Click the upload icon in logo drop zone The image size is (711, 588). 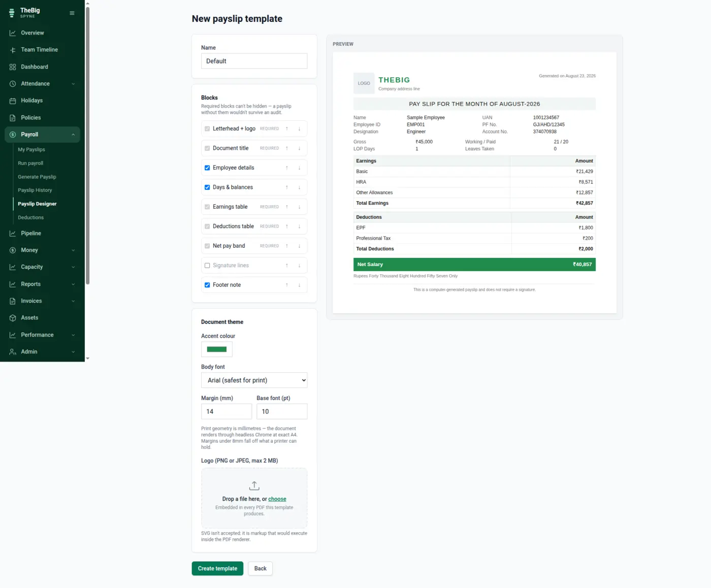pos(254,486)
